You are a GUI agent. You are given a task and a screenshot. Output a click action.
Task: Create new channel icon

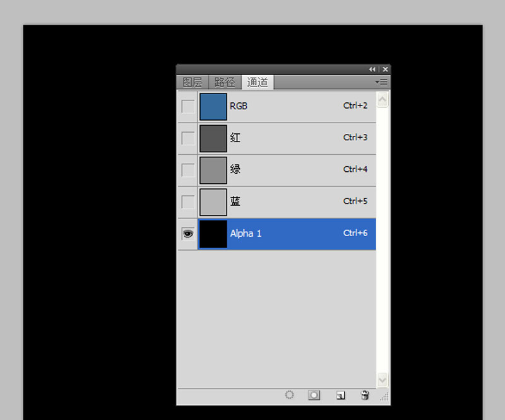pyautogui.click(x=340, y=395)
